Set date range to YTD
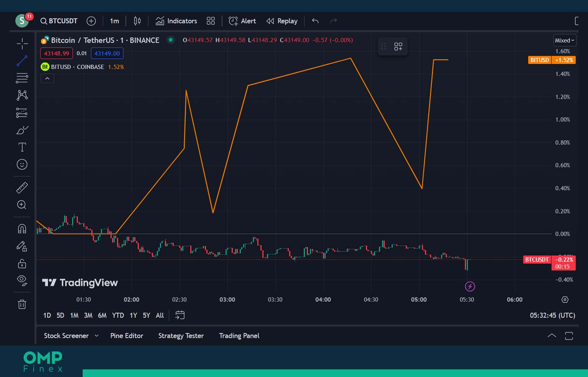The width and height of the screenshot is (588, 377). click(x=118, y=315)
